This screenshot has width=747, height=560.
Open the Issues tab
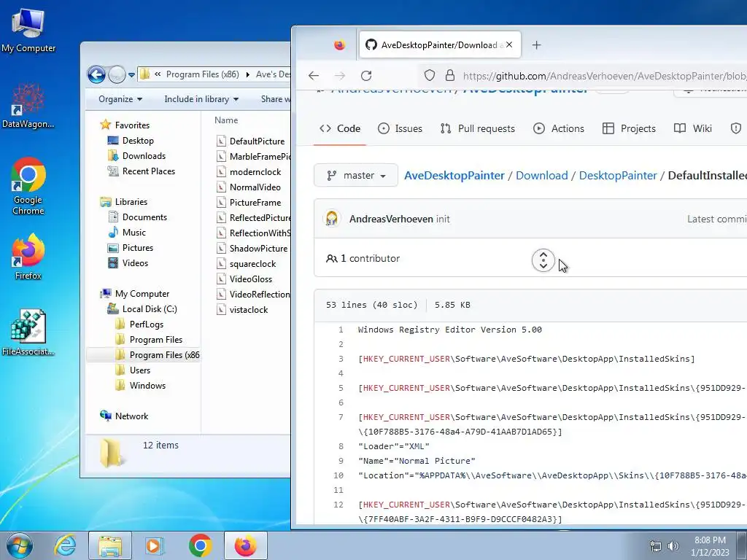[400, 128]
